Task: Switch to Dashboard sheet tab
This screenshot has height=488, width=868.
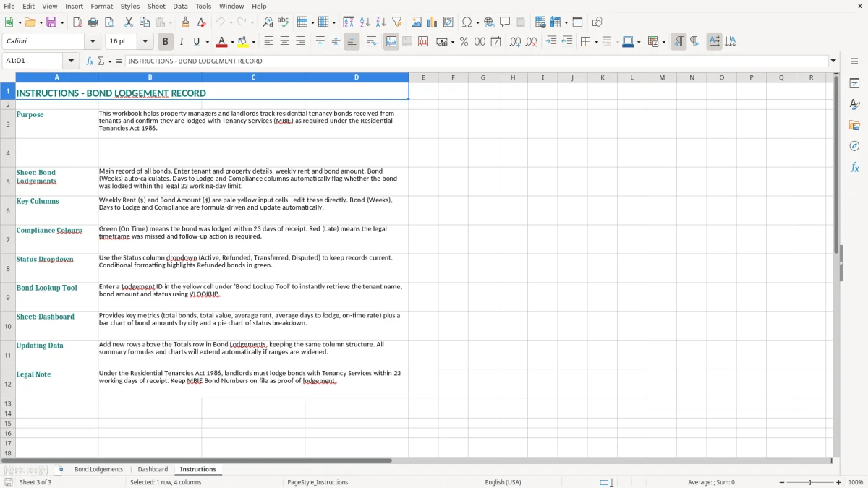Action: coord(153,469)
